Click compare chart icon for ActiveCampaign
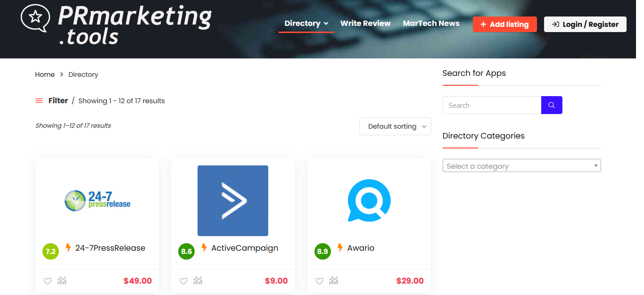Screen dimensions: 644x295 point(198,280)
